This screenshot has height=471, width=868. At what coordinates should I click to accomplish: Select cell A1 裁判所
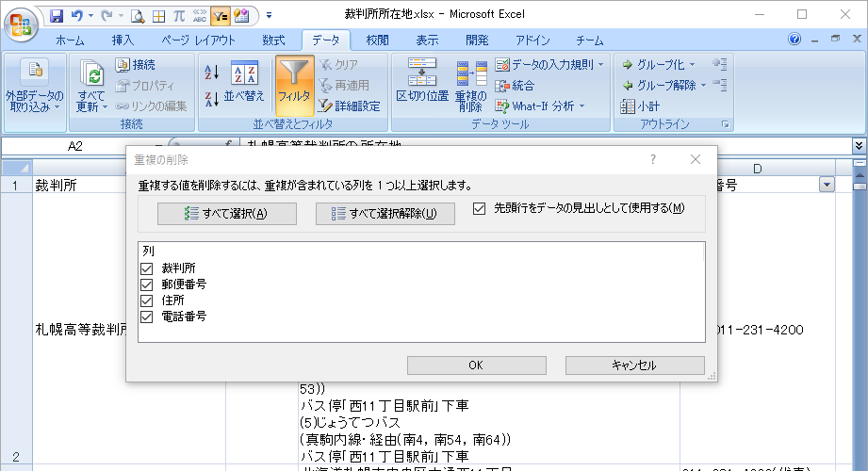[81, 185]
